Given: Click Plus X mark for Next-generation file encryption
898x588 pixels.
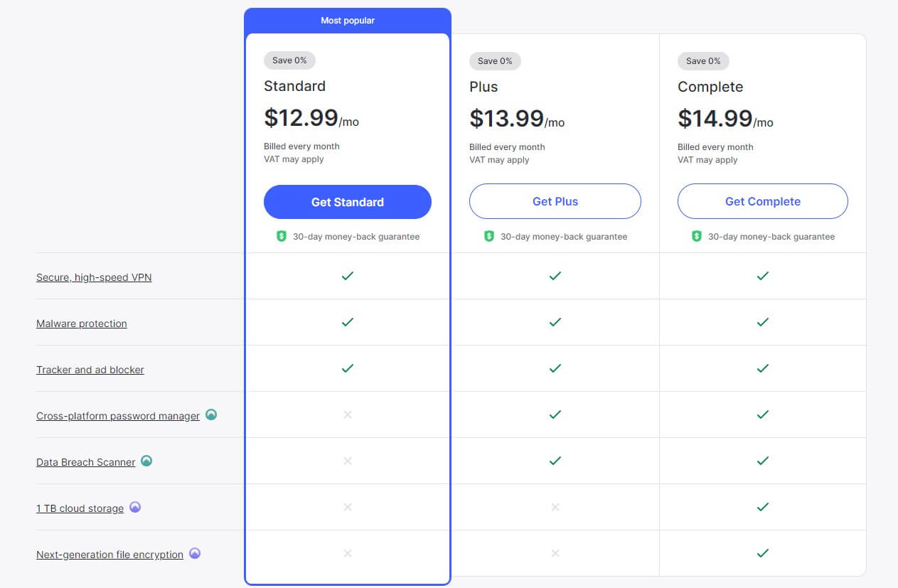Looking at the screenshot, I should coord(555,553).
